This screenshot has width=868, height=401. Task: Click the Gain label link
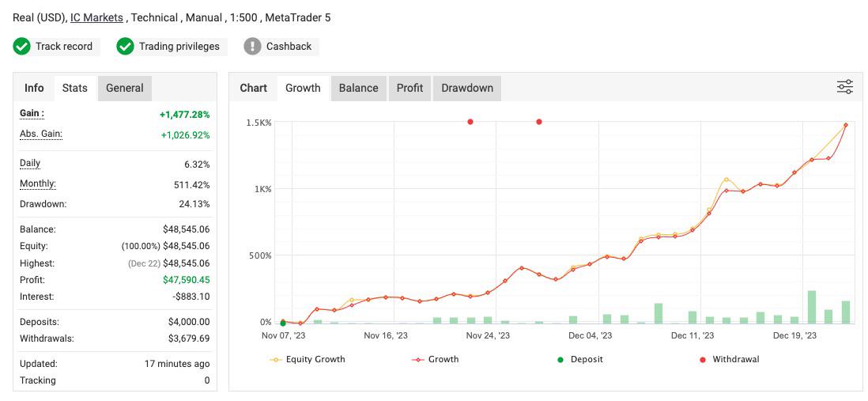pos(32,114)
